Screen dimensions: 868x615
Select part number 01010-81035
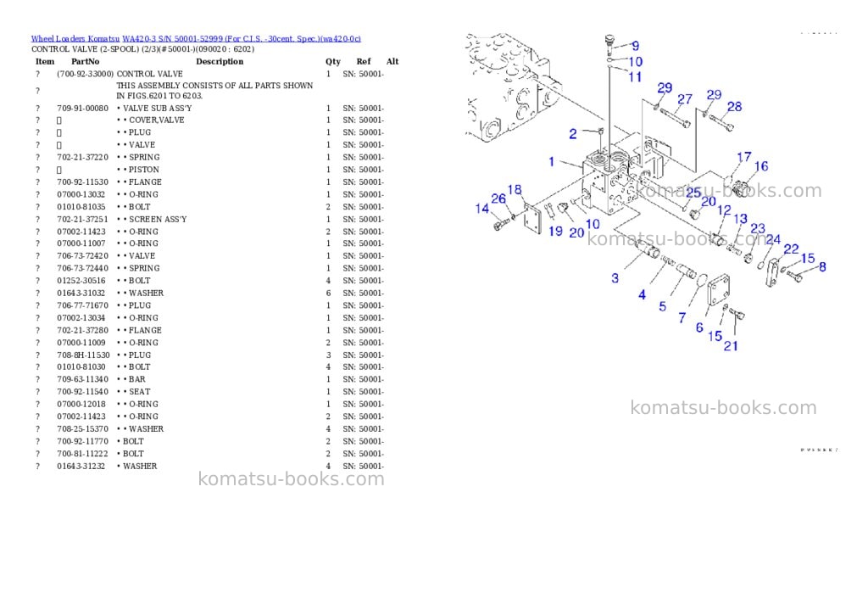tap(81, 207)
